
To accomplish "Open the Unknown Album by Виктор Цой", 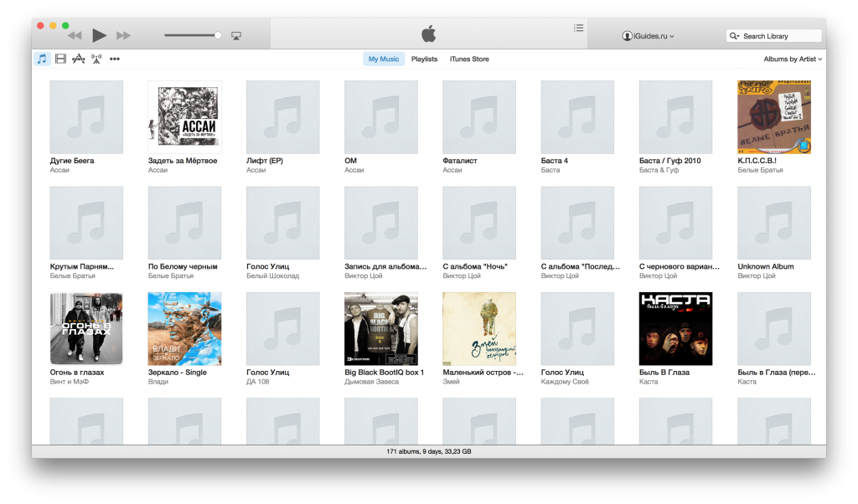I will pyautogui.click(x=774, y=223).
